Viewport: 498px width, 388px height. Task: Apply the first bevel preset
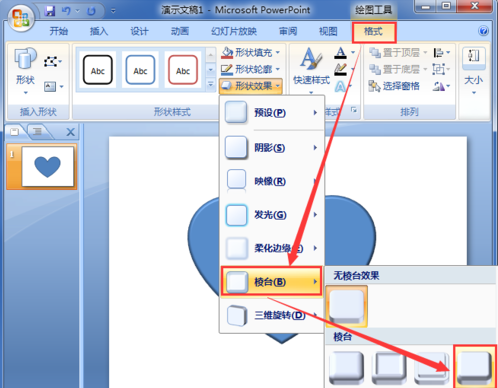point(347,368)
